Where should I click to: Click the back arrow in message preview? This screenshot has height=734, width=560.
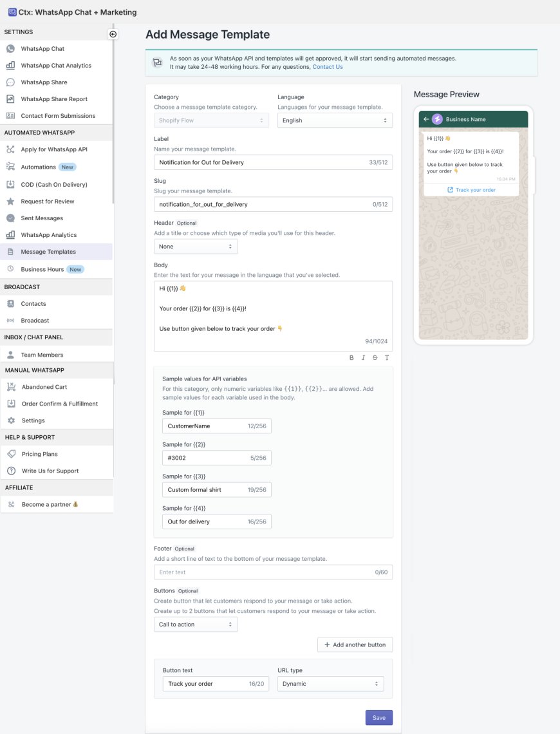pos(426,119)
